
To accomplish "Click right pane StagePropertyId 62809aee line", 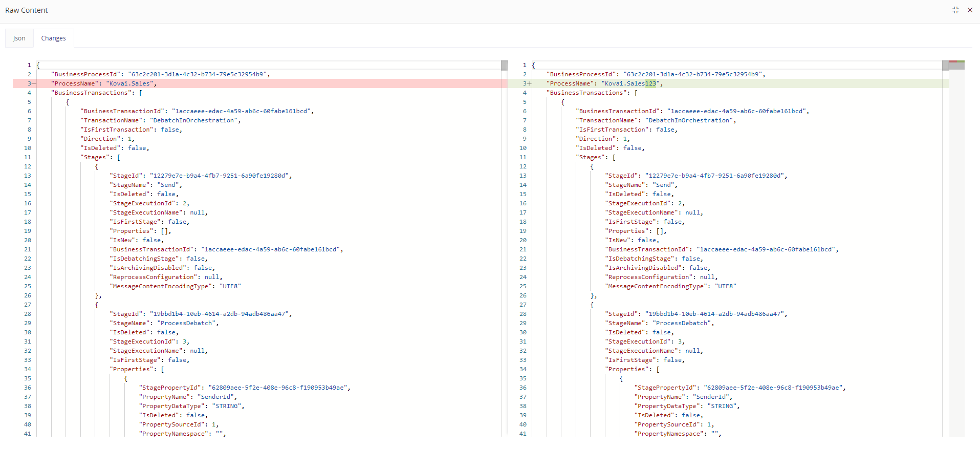I will 741,388.
